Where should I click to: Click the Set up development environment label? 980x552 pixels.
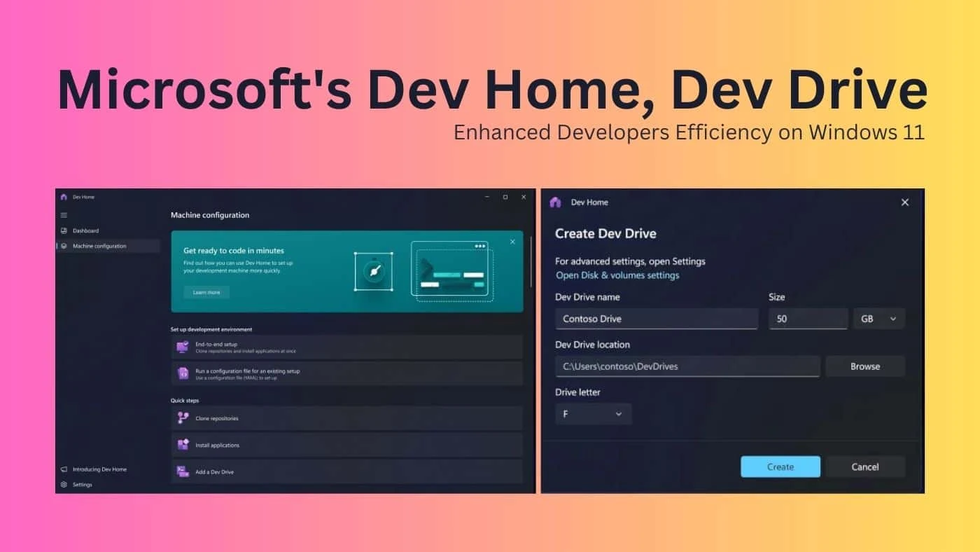pyautogui.click(x=211, y=329)
